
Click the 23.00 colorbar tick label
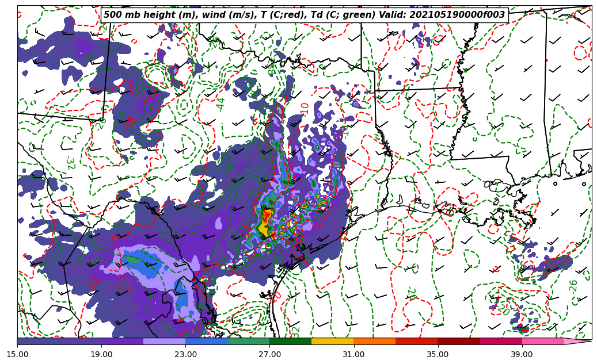(185, 355)
